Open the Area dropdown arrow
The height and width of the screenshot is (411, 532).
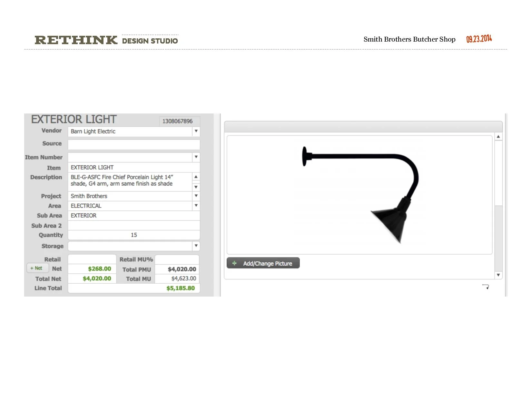coord(196,206)
